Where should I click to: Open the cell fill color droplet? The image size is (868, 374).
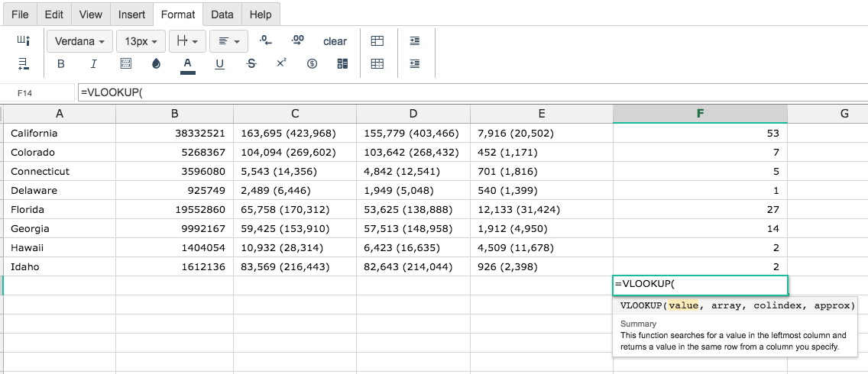click(156, 64)
